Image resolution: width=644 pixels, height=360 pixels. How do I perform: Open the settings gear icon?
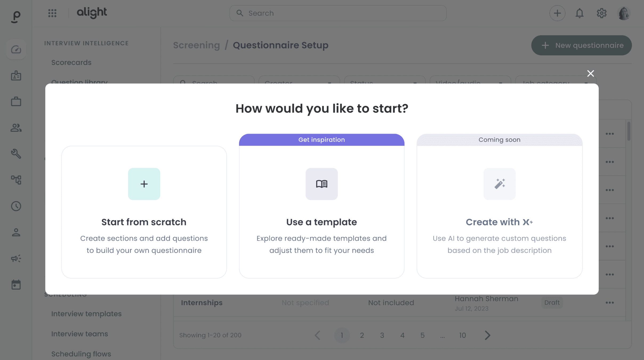pyautogui.click(x=602, y=13)
